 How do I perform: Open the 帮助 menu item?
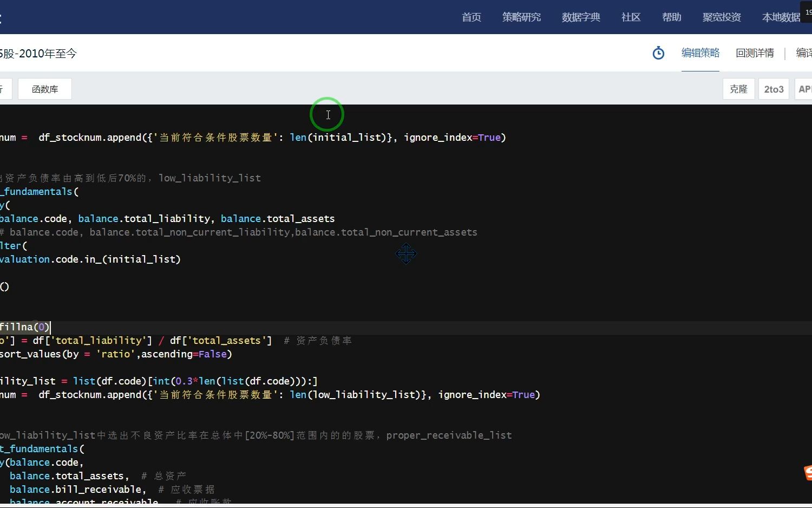(x=671, y=17)
